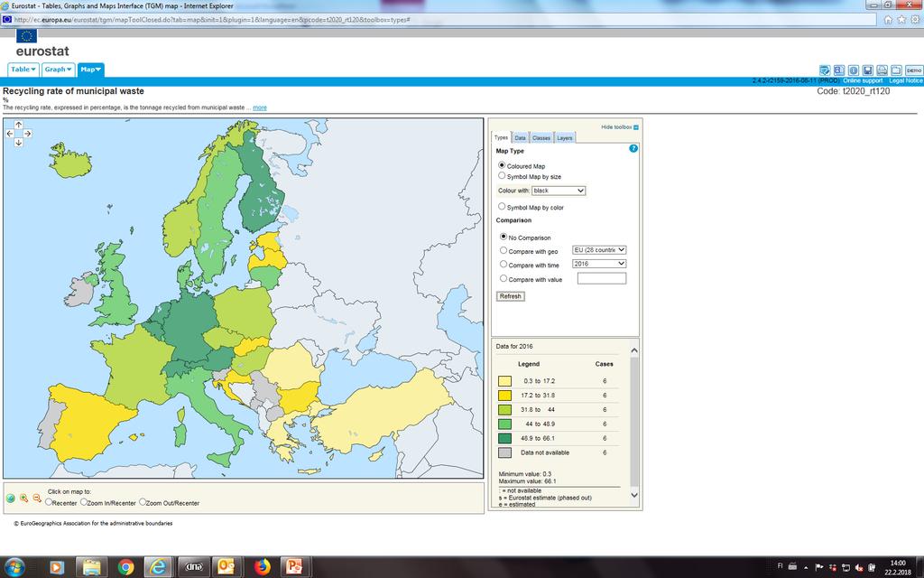Select the Coloured Map radio button

click(x=502, y=166)
